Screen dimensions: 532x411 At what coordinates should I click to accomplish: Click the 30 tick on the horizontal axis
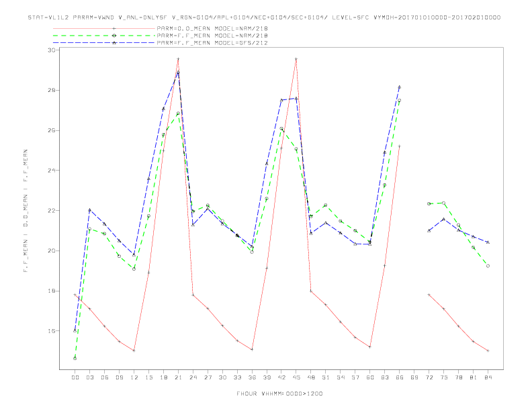222,377
